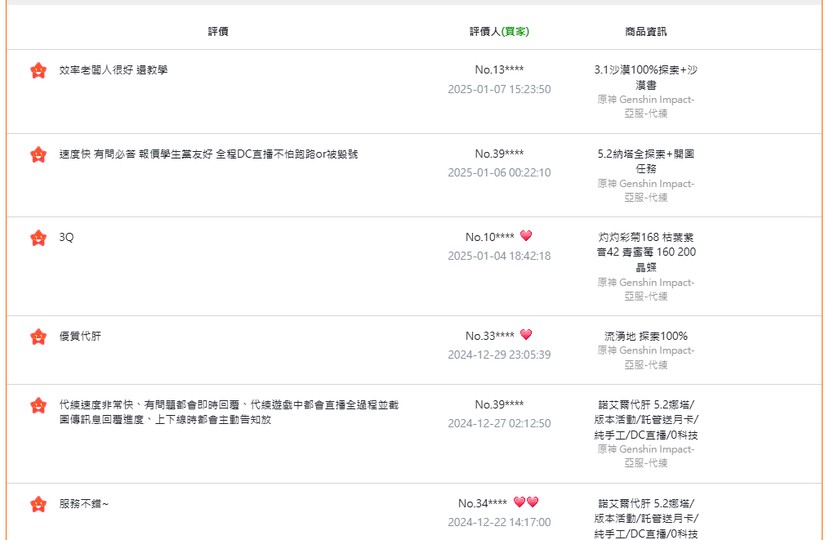Open the 流湧地 探索100% product link
The width and height of the screenshot is (834, 540).
pos(646,336)
